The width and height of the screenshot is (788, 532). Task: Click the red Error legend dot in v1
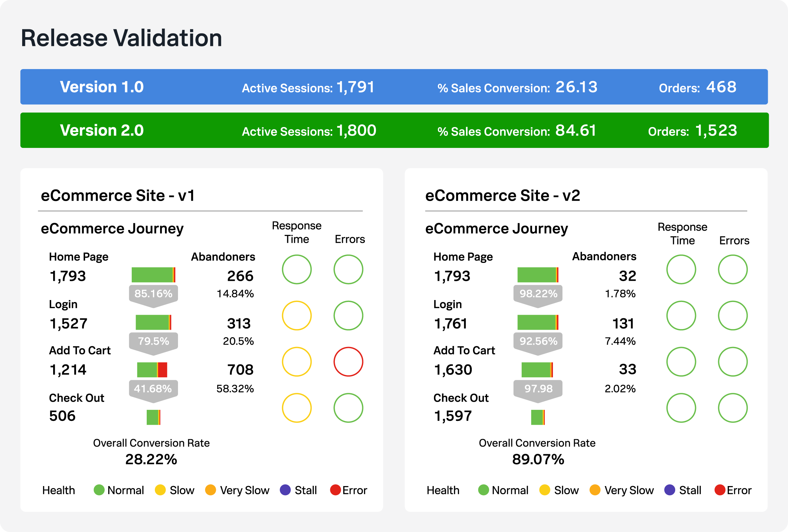(335, 490)
